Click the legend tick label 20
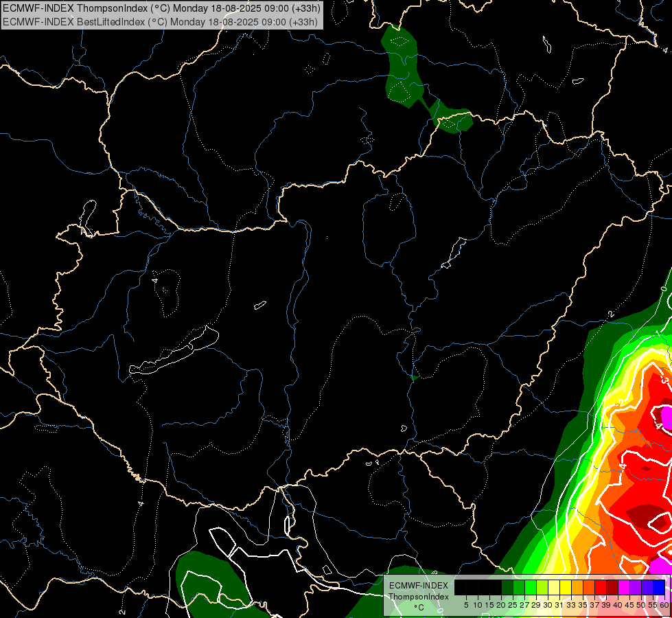Viewport: 672px width, 618px height. [x=501, y=605]
